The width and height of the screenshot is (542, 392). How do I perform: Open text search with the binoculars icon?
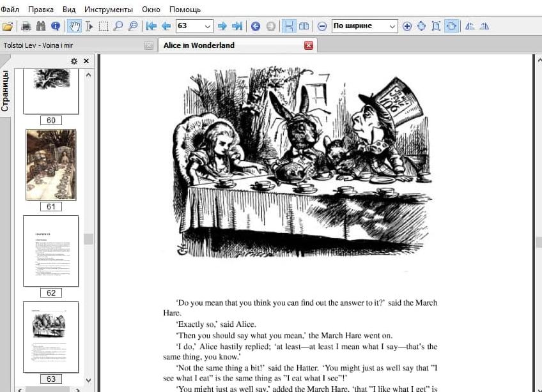click(x=41, y=26)
